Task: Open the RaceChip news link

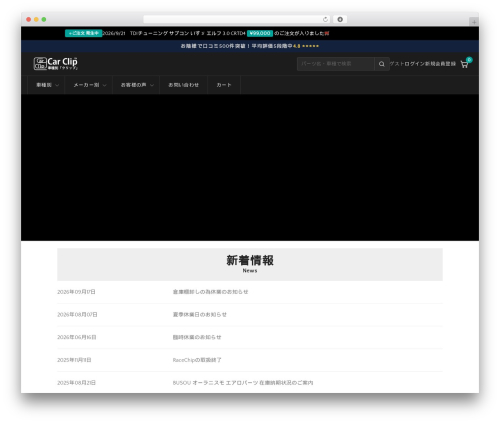Action: click(x=197, y=360)
